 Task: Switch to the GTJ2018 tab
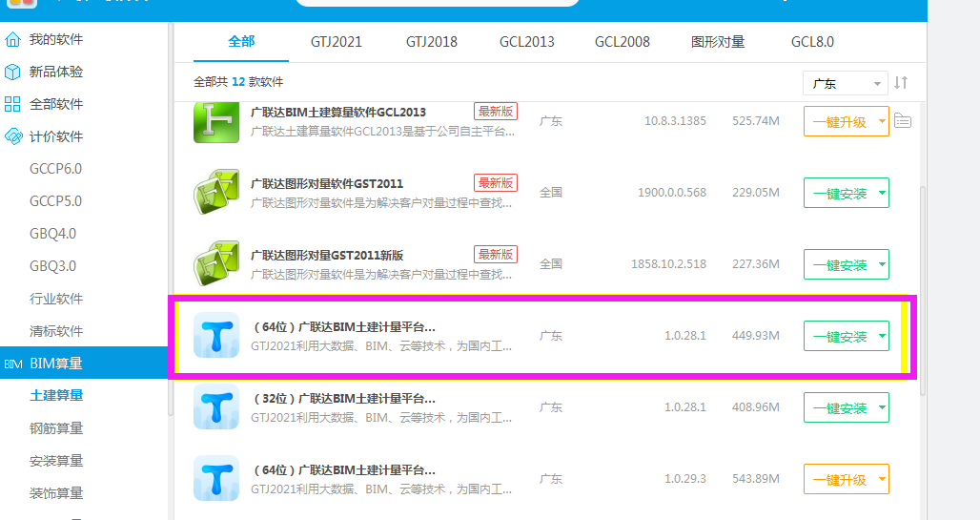pos(431,42)
